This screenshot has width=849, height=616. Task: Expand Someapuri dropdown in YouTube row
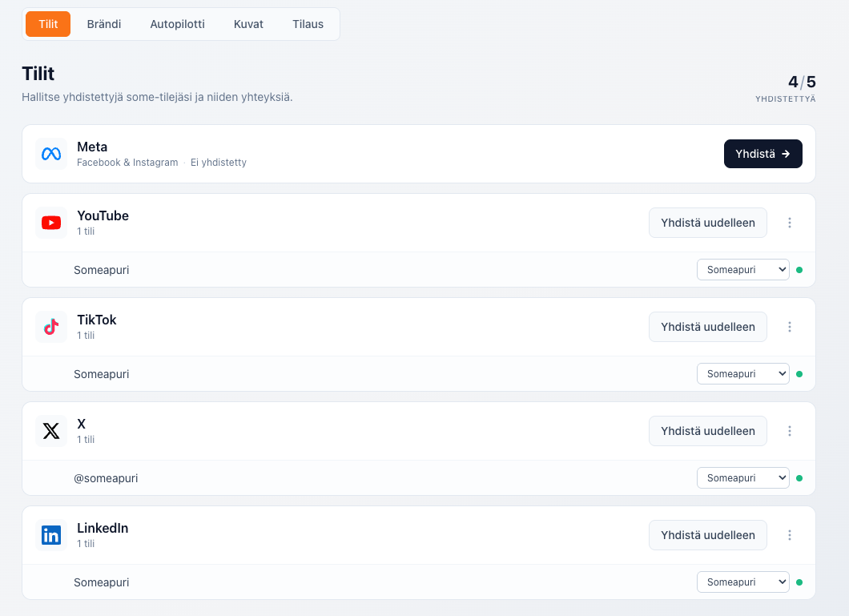743,270
